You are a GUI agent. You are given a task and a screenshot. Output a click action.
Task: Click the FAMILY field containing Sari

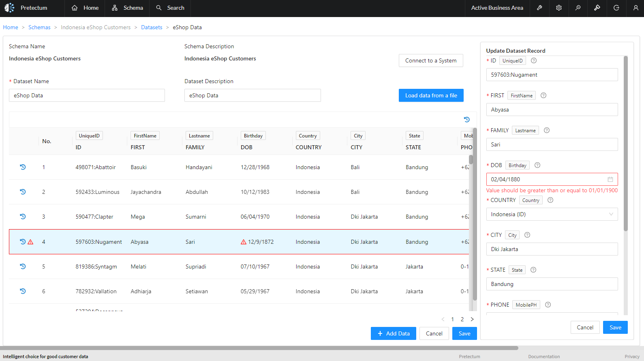click(x=552, y=144)
